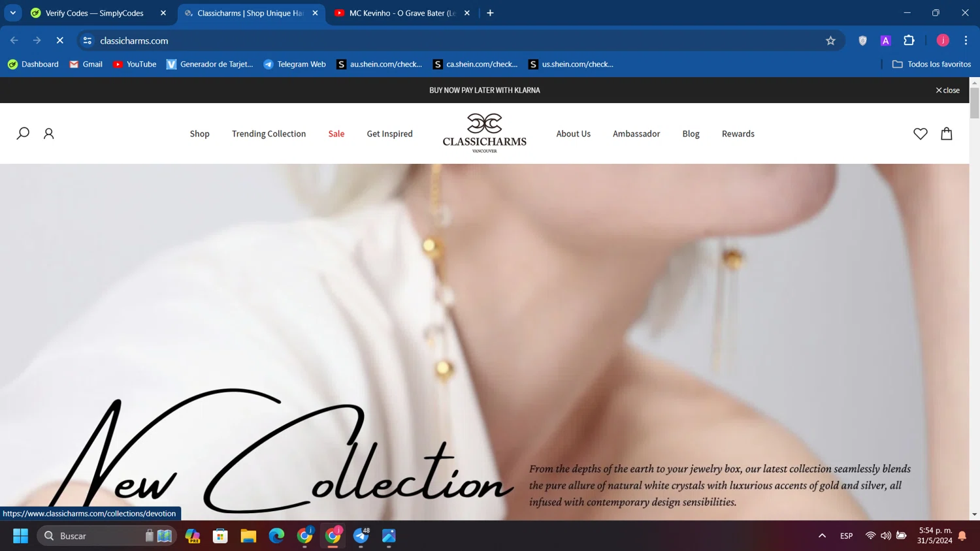This screenshot has width=980, height=551.
Task: Open the Generador de Tarjet... bookmark
Action: click(x=210, y=64)
